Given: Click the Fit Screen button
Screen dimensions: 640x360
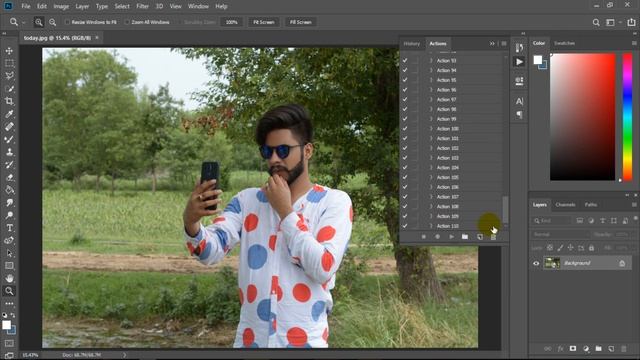Looking at the screenshot, I should [264, 22].
